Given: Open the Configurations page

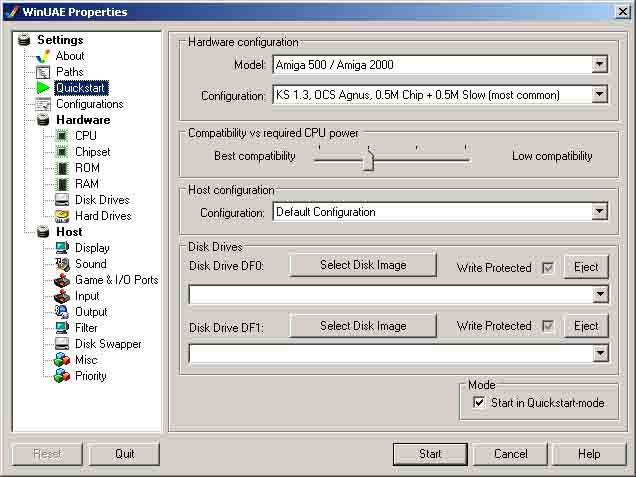Looking at the screenshot, I should click(90, 104).
